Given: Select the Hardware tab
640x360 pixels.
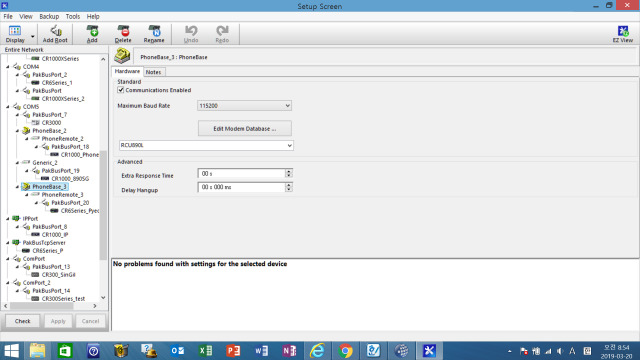Looking at the screenshot, I should 127,71.
